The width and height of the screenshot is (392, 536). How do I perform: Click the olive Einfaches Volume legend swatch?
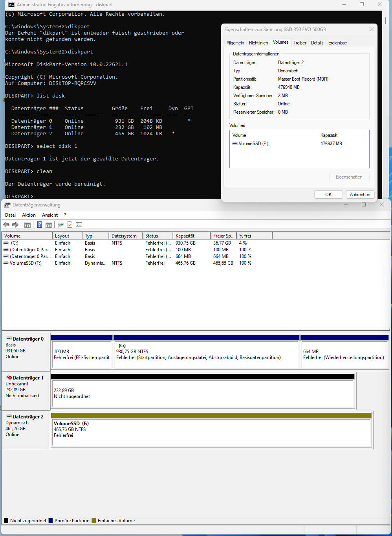[93, 521]
